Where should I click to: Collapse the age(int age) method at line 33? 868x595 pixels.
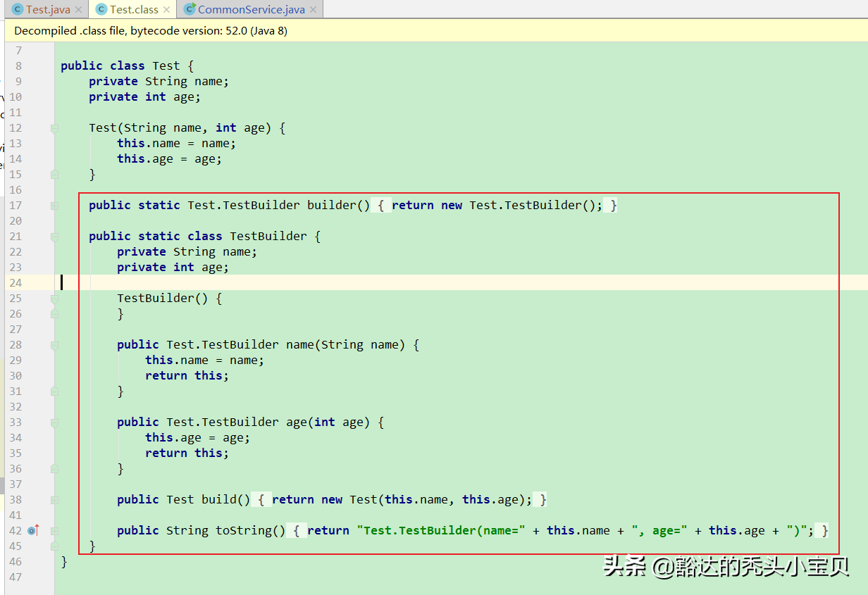(x=54, y=422)
